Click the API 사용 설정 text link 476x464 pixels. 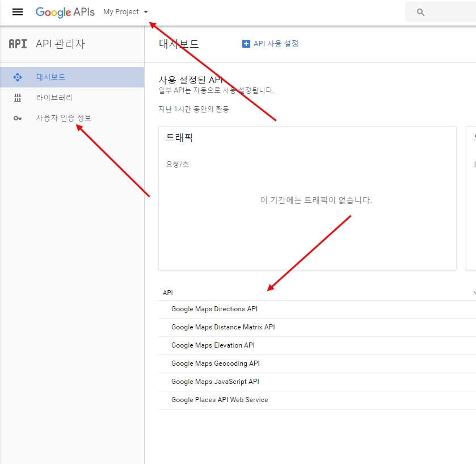pyautogui.click(x=276, y=44)
